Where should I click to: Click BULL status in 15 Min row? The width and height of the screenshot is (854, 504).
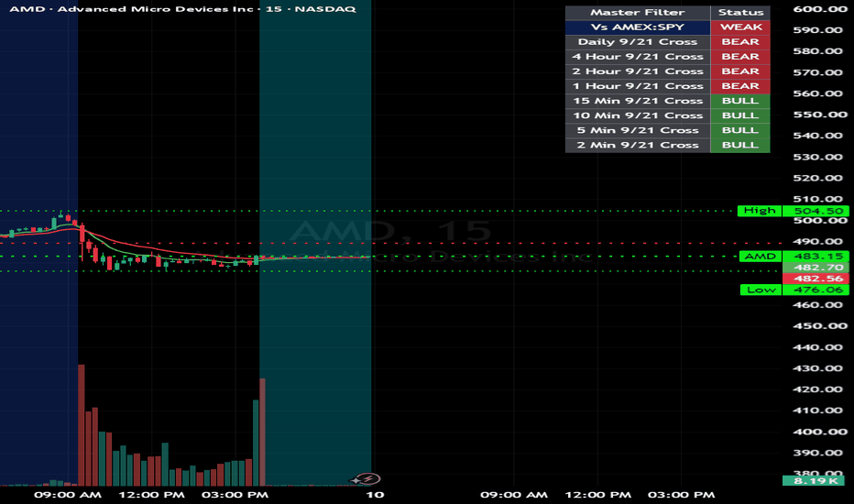coord(740,101)
